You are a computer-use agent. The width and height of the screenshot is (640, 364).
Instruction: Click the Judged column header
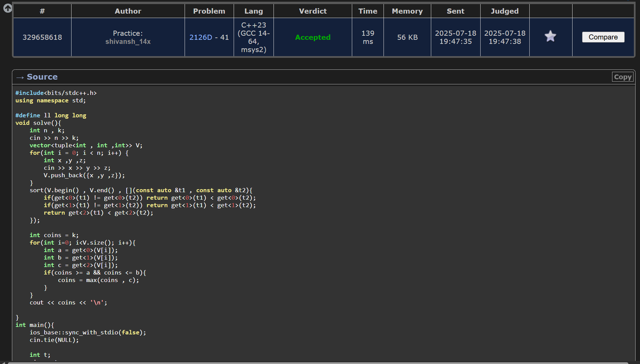(505, 11)
